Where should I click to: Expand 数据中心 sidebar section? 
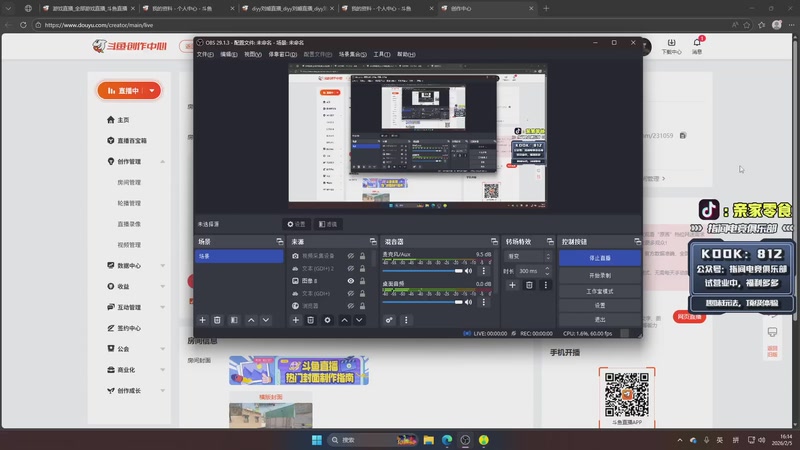(x=163, y=266)
